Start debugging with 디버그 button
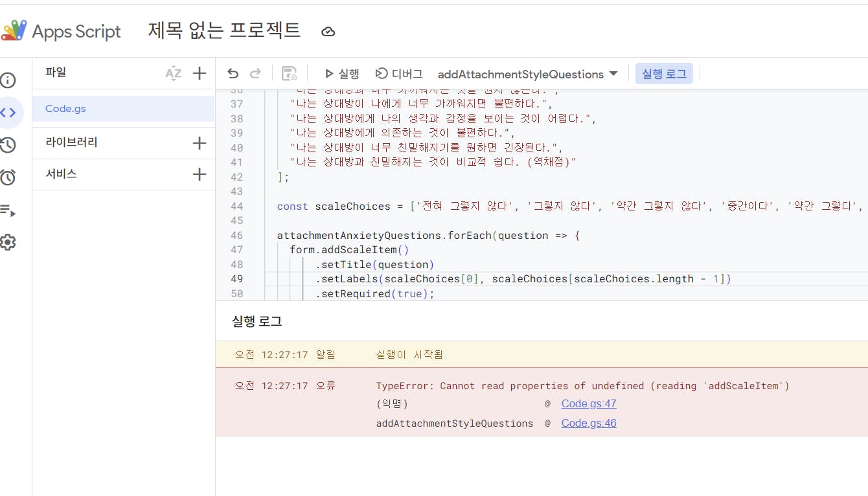 tap(399, 74)
